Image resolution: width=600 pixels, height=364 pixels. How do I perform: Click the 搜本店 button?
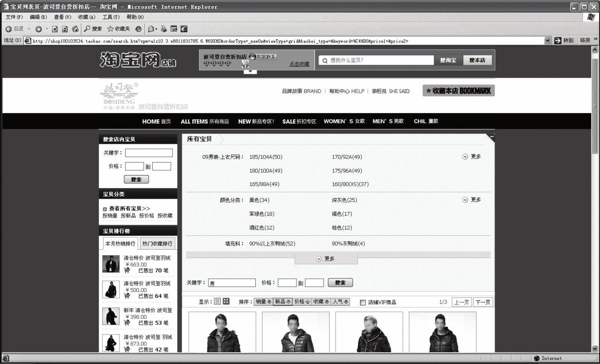(x=477, y=60)
